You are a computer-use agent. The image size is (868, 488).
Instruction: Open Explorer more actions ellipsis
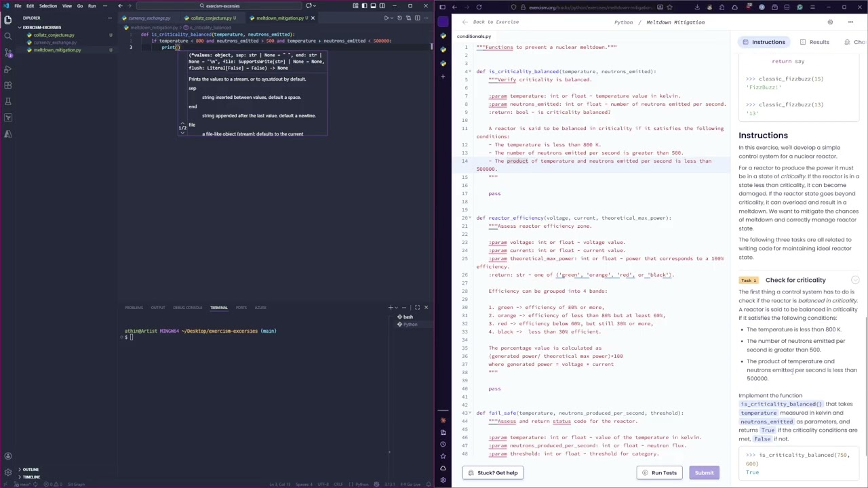111,18
